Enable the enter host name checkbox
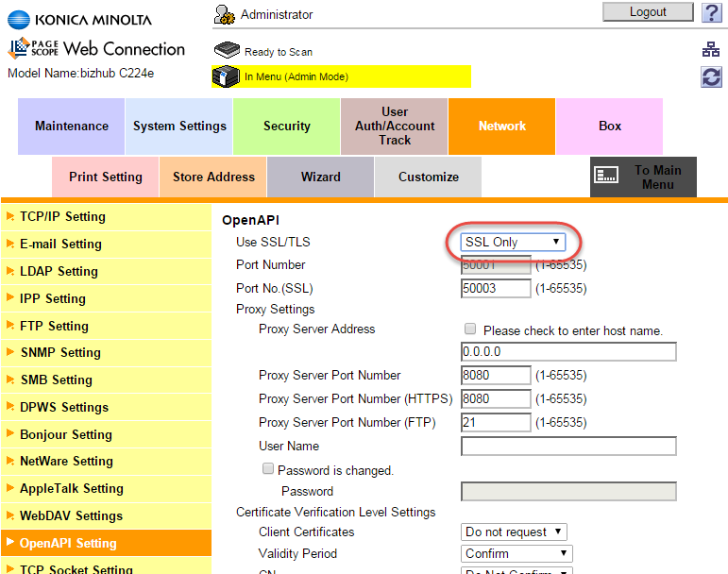Image resolution: width=728 pixels, height=574 pixels. tap(470, 329)
